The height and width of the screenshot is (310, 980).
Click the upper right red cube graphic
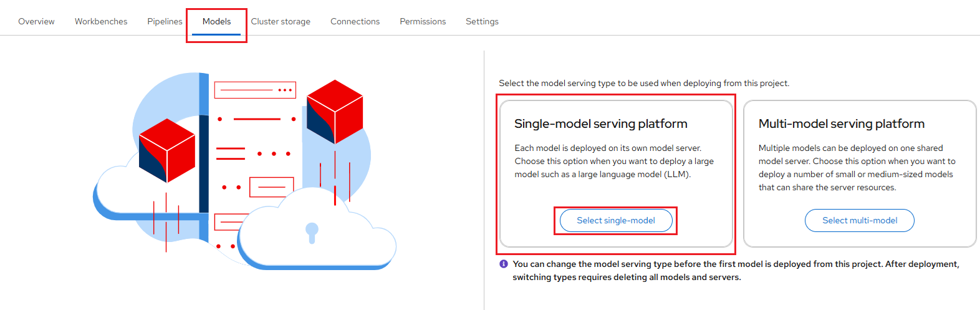click(x=335, y=112)
